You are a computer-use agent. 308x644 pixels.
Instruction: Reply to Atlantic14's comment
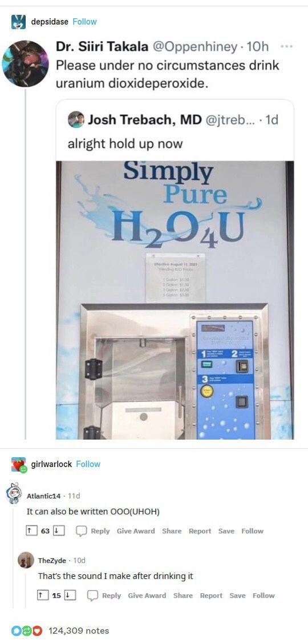tap(93, 531)
